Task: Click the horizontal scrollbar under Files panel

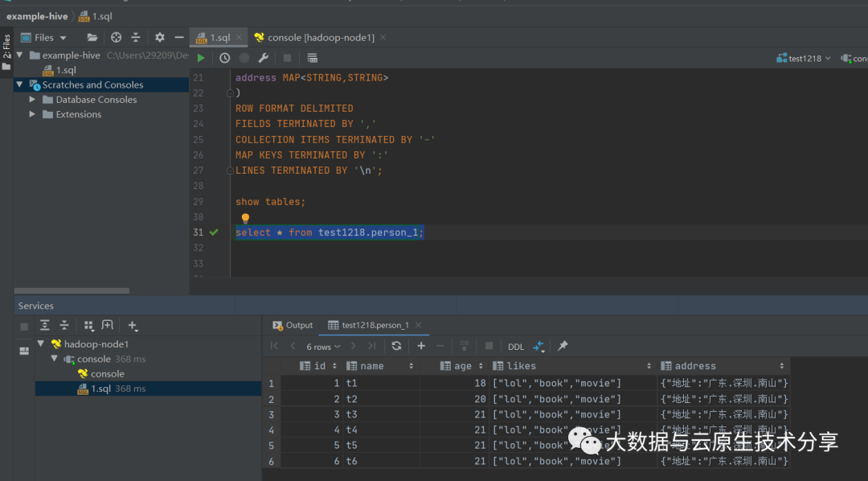Action: click(72, 290)
